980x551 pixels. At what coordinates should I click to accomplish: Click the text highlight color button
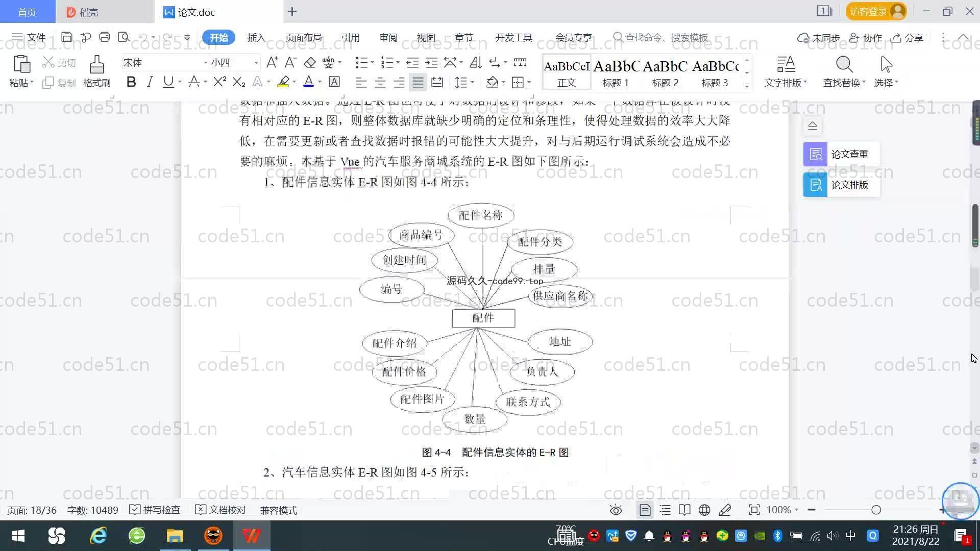tap(283, 82)
